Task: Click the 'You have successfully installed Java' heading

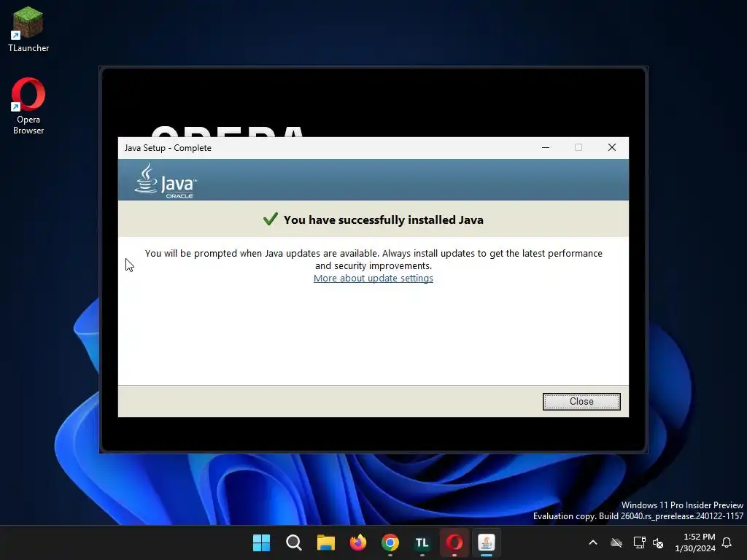Action: click(384, 219)
